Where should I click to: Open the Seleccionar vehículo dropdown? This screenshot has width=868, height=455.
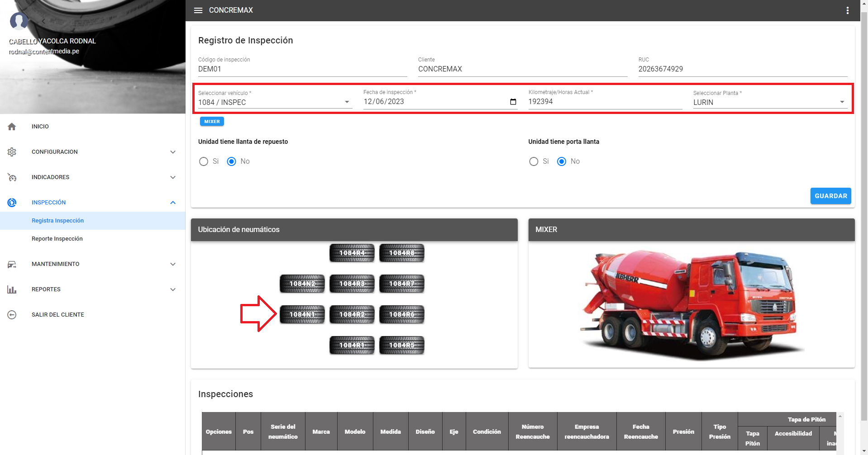point(274,102)
